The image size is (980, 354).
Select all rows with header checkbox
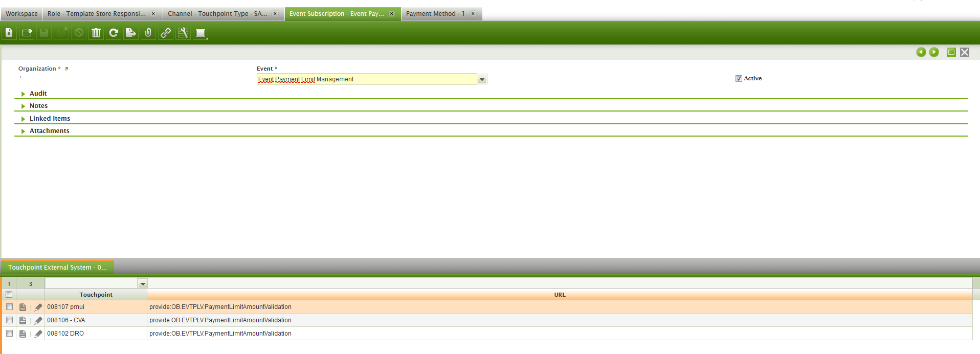(x=9, y=295)
